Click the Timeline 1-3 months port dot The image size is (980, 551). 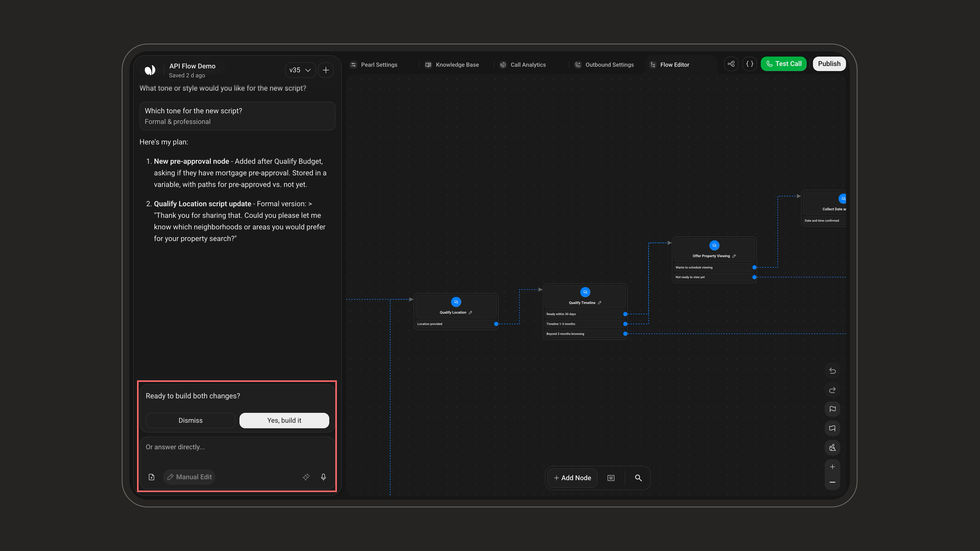pyautogui.click(x=625, y=324)
